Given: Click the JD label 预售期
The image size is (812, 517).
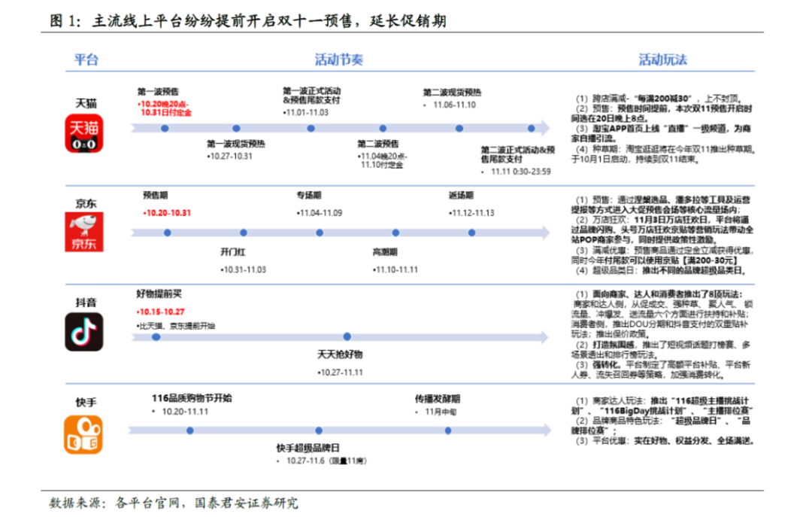Looking at the screenshot, I should 156,196.
